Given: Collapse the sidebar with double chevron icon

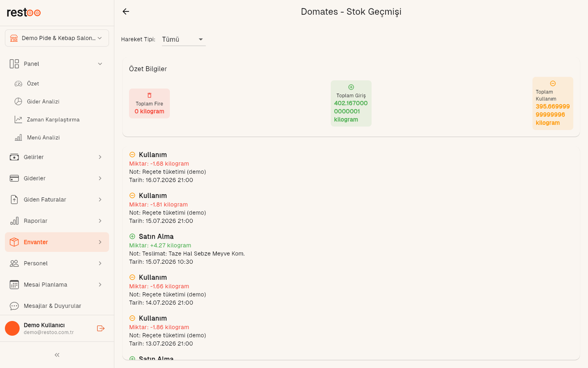Looking at the screenshot, I should [57, 355].
